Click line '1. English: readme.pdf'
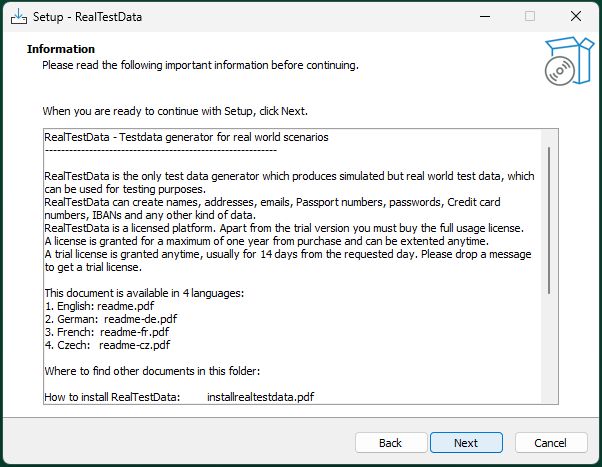The image size is (602, 467). point(99,306)
